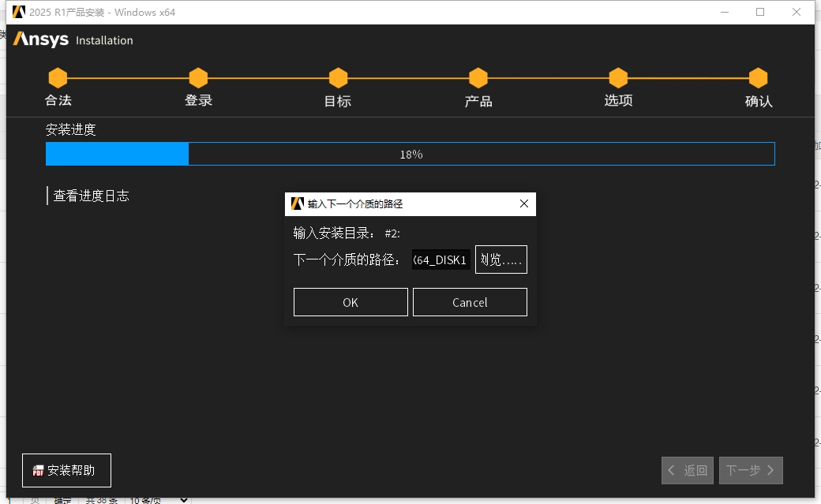This screenshot has height=504, width=821.
Task: Cancel the media path dialog
Action: pos(470,301)
